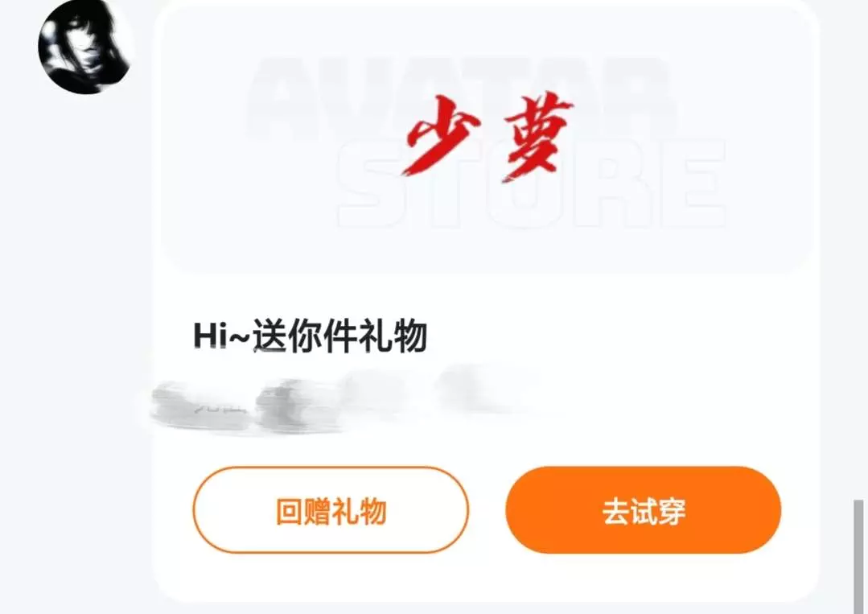Click the faded AVATAR watermark word

point(459,95)
